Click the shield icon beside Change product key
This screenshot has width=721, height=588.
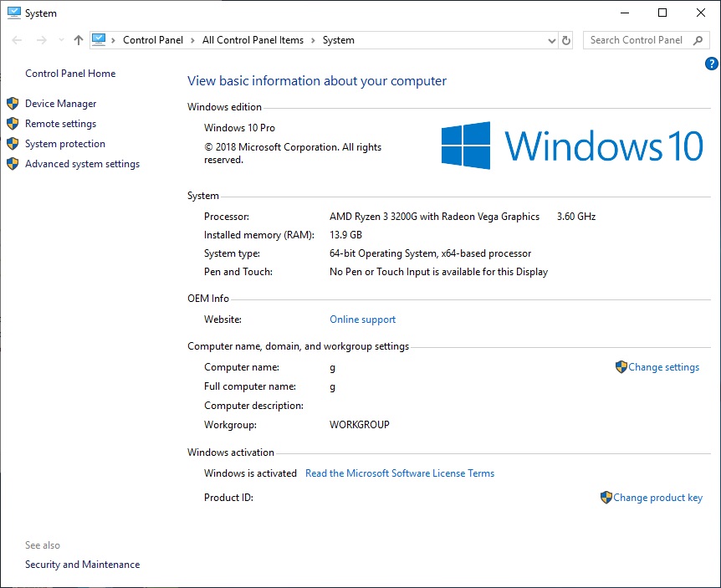[x=606, y=498]
